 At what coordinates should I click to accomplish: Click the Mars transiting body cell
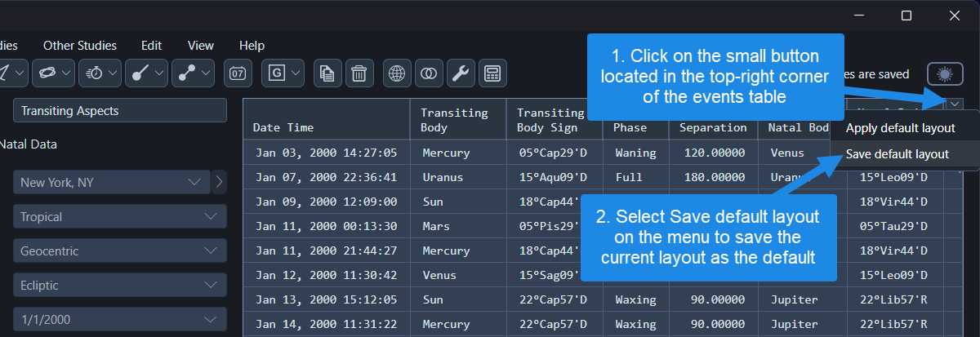[x=458, y=226]
